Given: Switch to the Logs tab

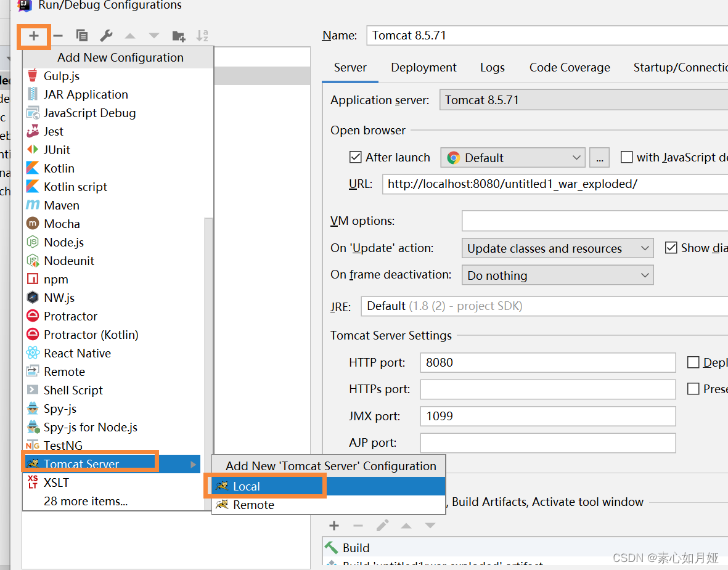Looking at the screenshot, I should (492, 68).
